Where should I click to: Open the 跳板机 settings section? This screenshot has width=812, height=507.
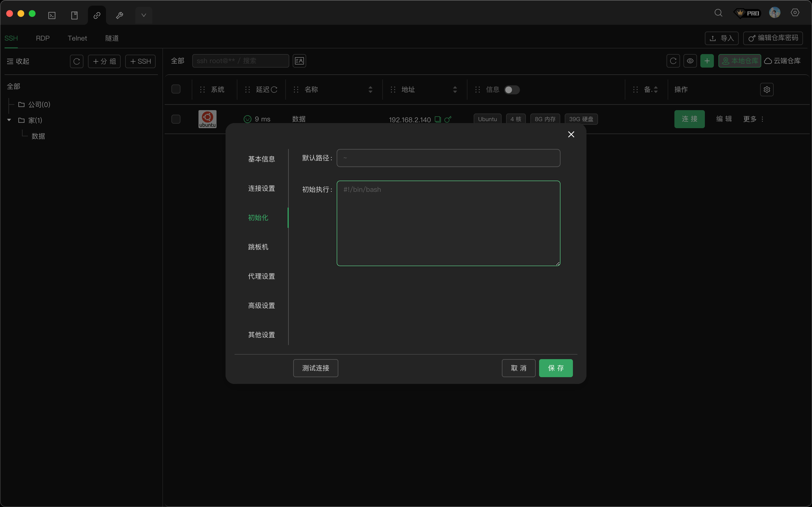pyautogui.click(x=258, y=247)
